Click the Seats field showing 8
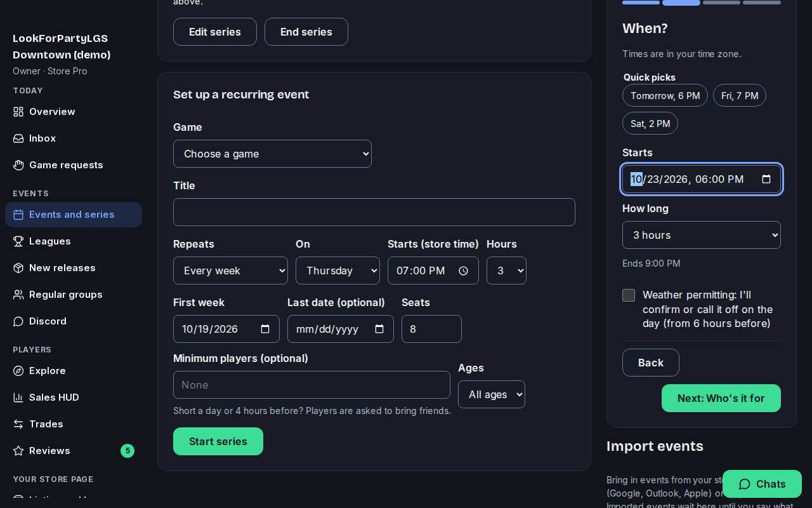Image resolution: width=812 pixels, height=508 pixels. (x=431, y=329)
